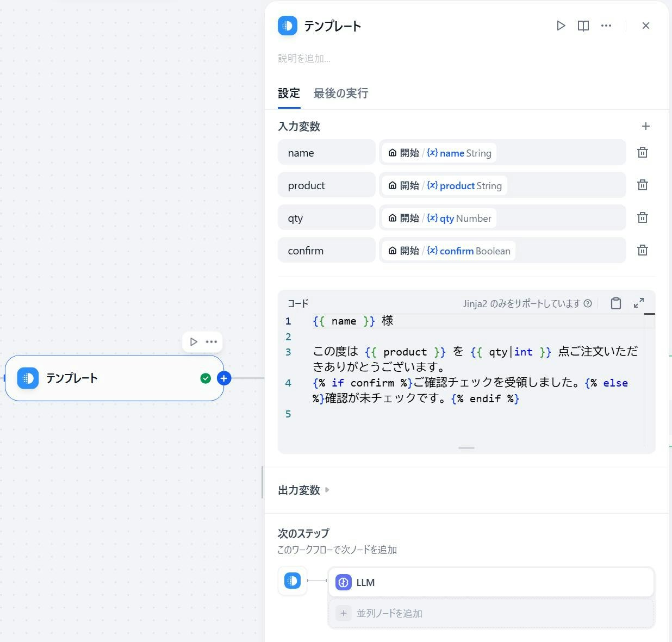Viewport: 672px width, 642px height.
Task: Open the 開始/confirm Boolean variable selector
Action: (x=502, y=251)
